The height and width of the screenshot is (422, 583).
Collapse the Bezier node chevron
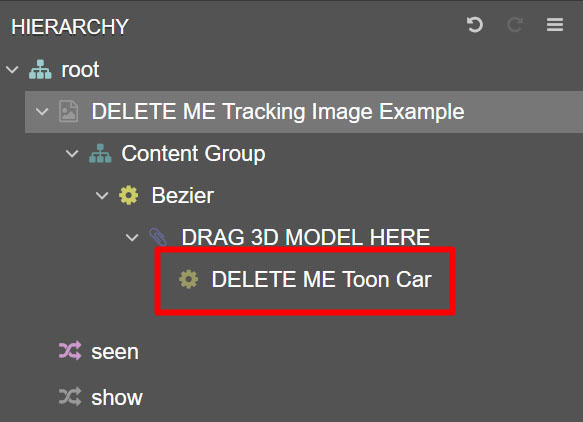pos(102,196)
